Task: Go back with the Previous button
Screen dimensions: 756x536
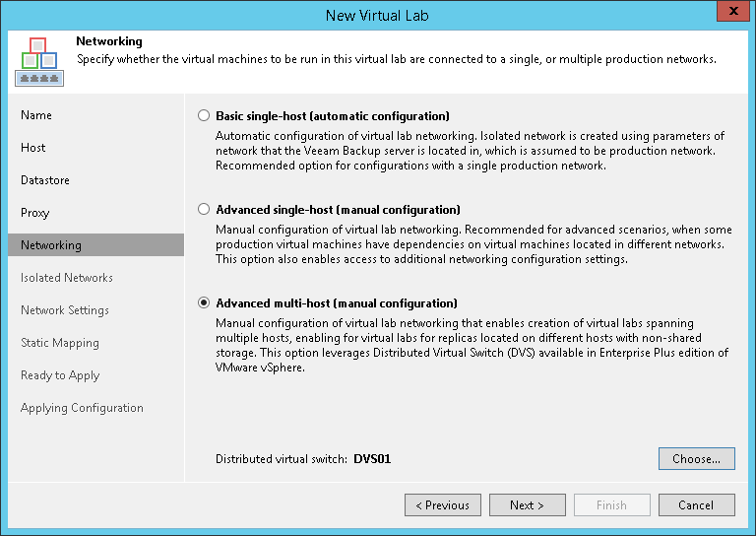Action: click(x=443, y=505)
